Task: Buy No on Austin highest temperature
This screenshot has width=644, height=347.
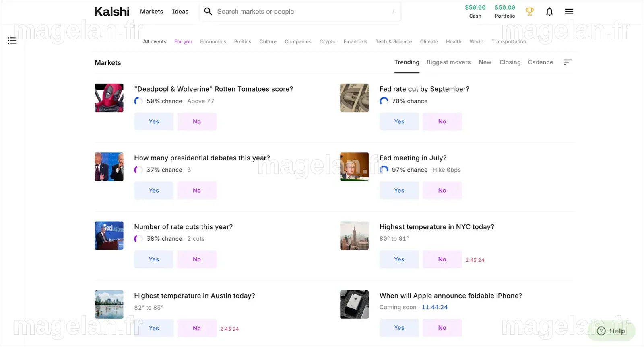Action: (x=197, y=328)
